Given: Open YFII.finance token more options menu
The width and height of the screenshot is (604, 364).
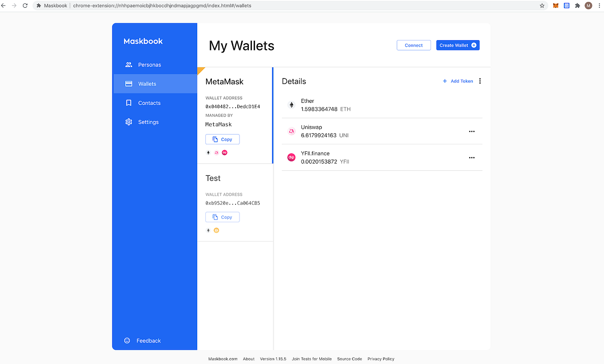Looking at the screenshot, I should click(x=472, y=158).
